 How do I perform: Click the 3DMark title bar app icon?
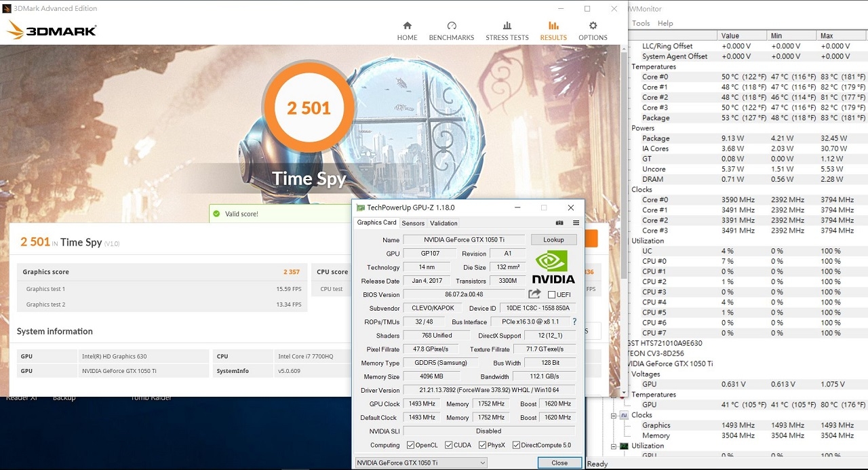coord(7,8)
